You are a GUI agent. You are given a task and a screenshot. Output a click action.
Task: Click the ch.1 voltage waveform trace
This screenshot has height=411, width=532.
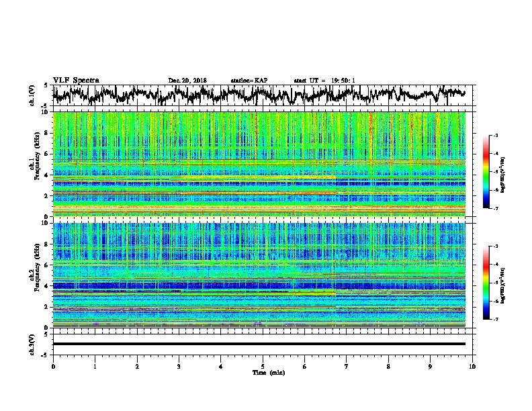point(259,95)
